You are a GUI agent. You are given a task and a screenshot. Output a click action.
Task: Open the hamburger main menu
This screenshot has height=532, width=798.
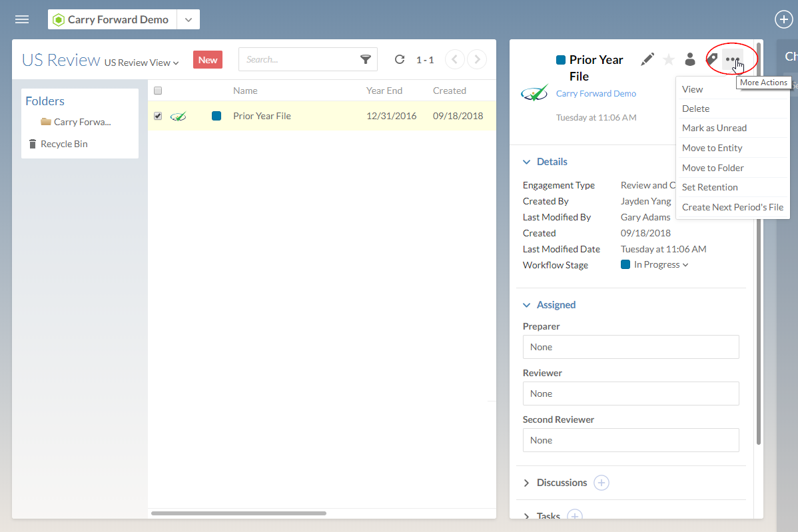pos(22,19)
